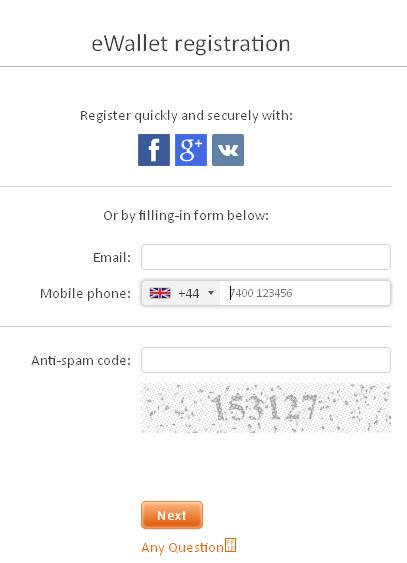The height and width of the screenshot is (563, 407).
Task: Click the 'Register quickly and securely with' text
Action: click(x=186, y=116)
